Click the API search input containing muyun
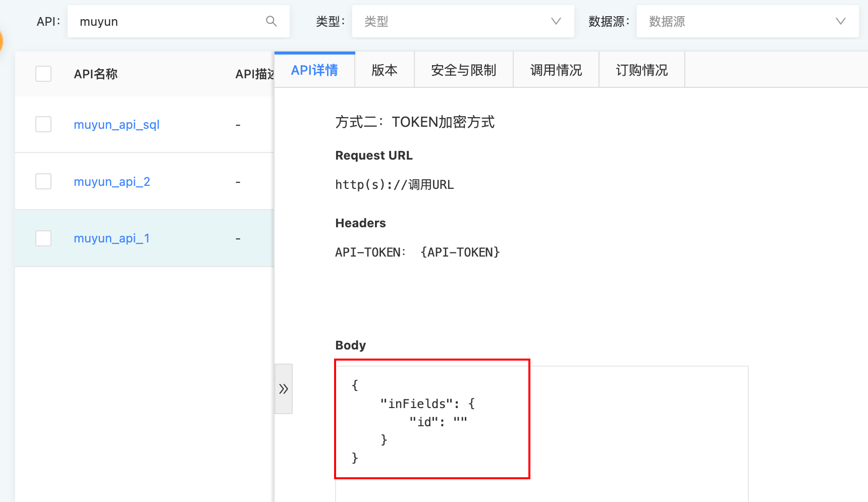 point(179,21)
